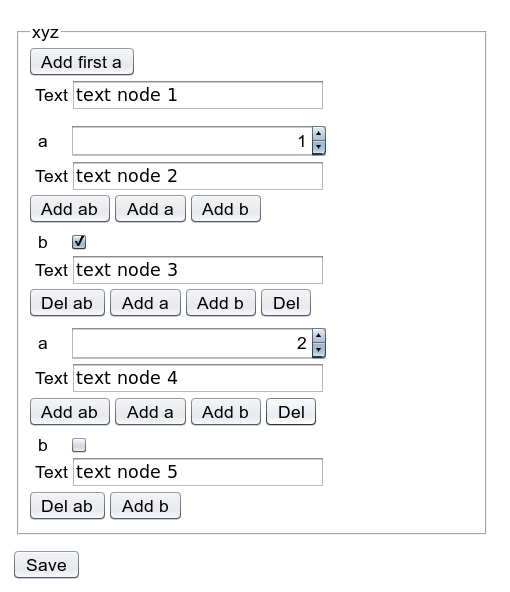Viewport: 510px width, 592px height.
Task: Click 'Del ab' below text node 3
Action: (x=67, y=303)
